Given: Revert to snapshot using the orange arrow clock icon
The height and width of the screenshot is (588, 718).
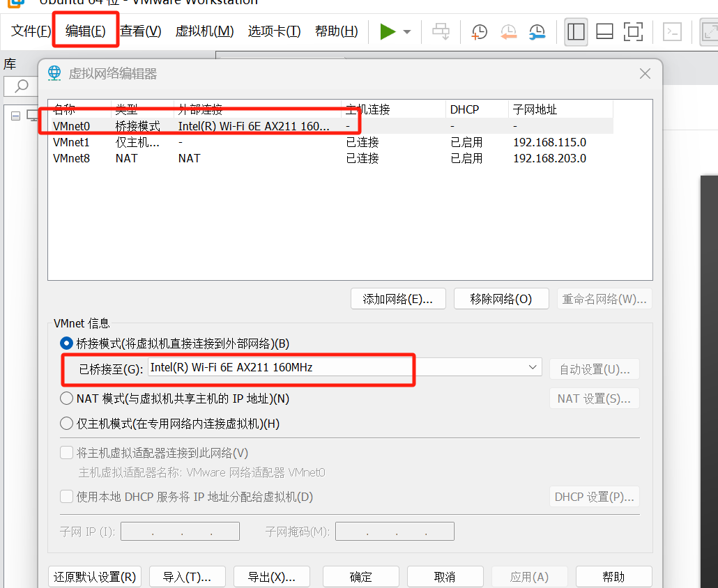Looking at the screenshot, I should [x=508, y=31].
